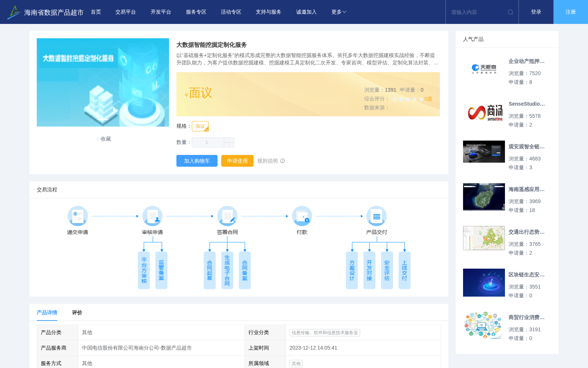Switch to the 产品详情 tab

tap(47, 312)
